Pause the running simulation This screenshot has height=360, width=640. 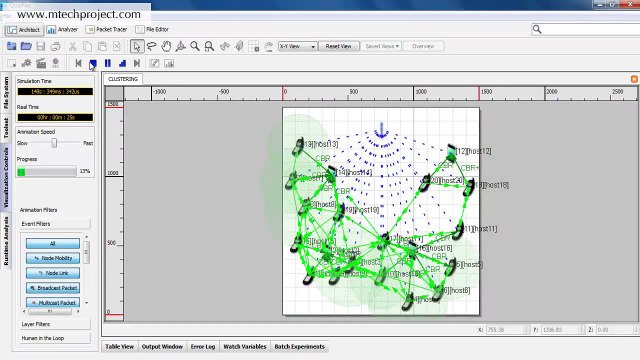(108, 63)
